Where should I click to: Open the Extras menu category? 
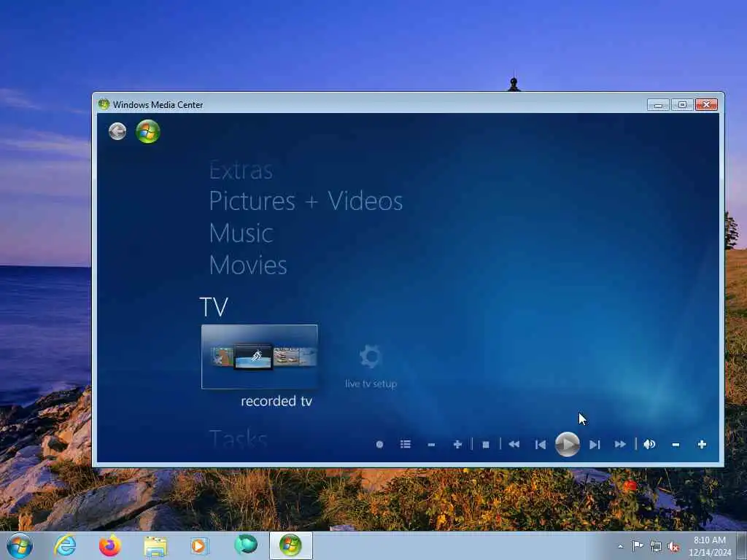241,170
